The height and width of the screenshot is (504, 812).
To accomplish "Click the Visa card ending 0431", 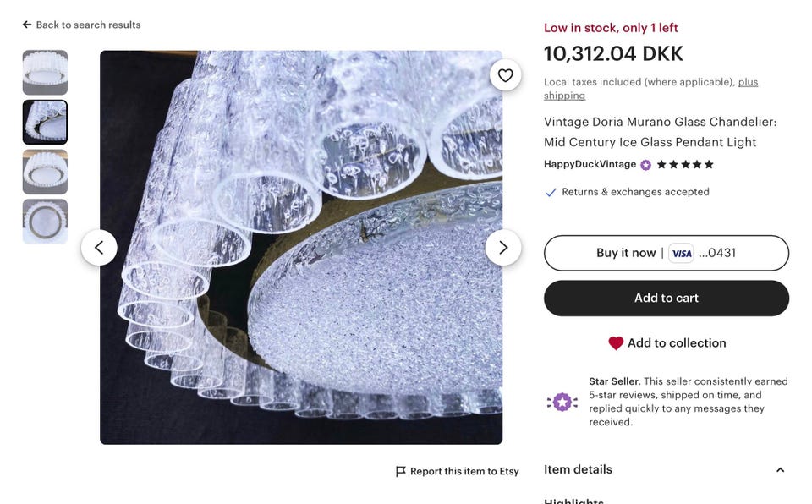I will [x=701, y=253].
